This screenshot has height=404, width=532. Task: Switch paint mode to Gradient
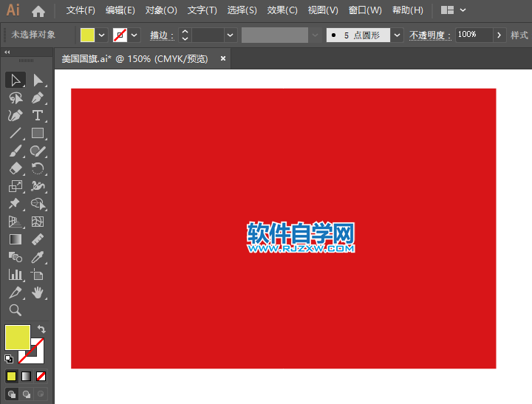(27, 376)
